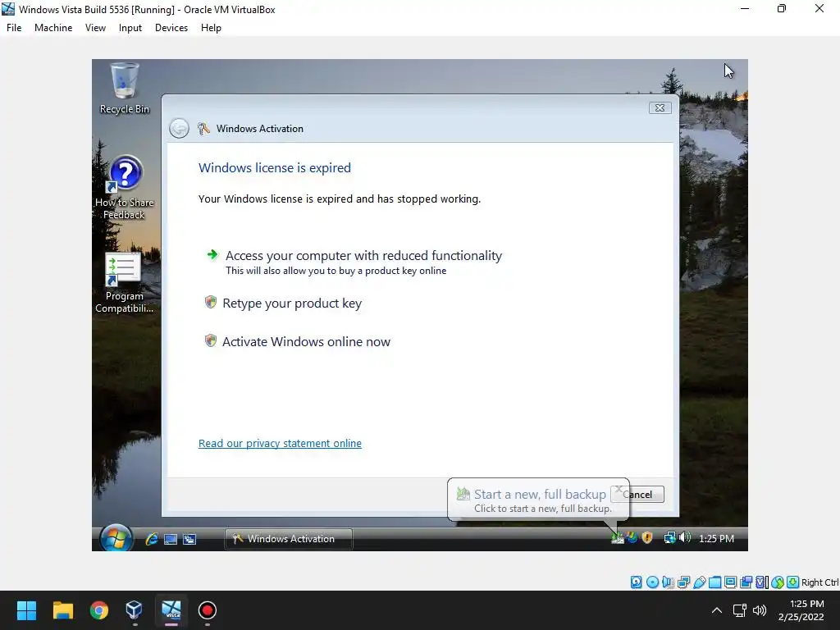Viewport: 840px width, 630px height.
Task: Click VirtualBox mouse integration indicator
Action: [778, 582]
